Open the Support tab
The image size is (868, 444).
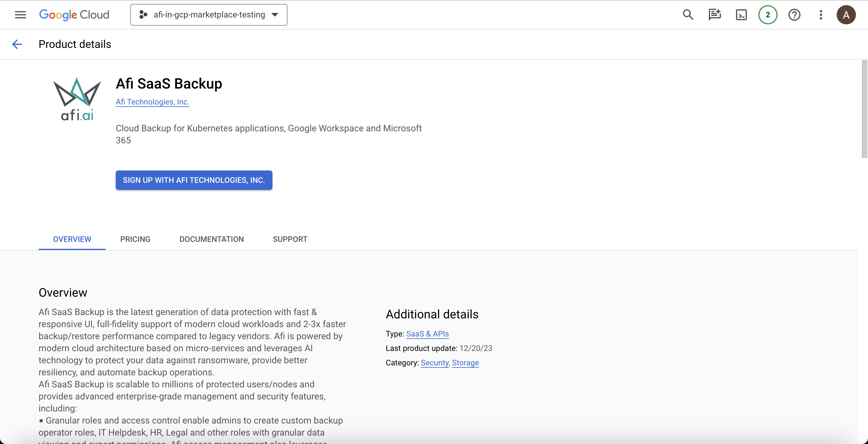290,239
